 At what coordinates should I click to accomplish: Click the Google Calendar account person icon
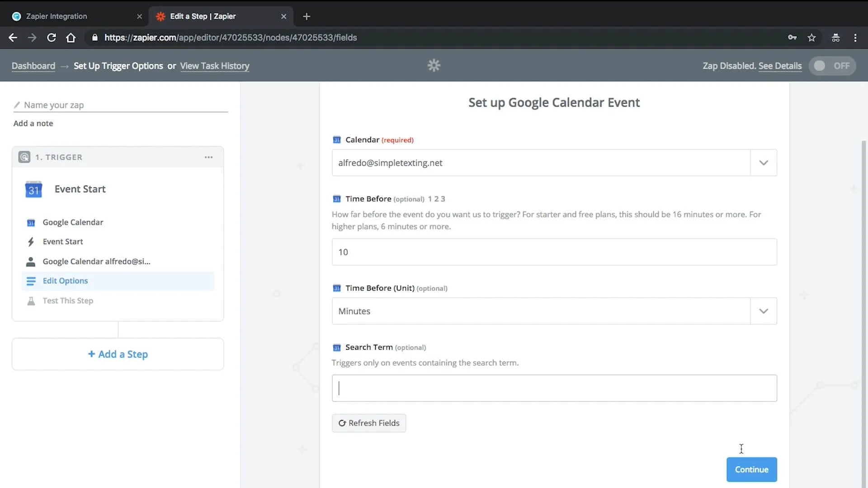(x=30, y=261)
